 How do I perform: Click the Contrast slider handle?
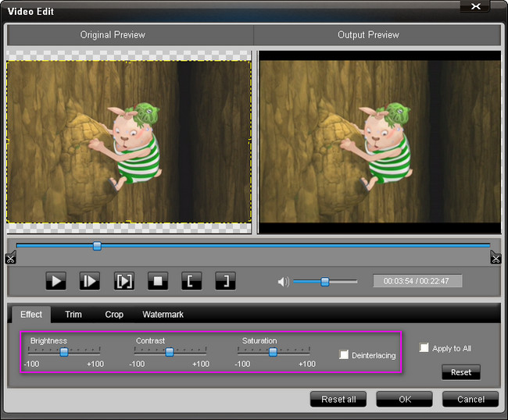[170, 352]
